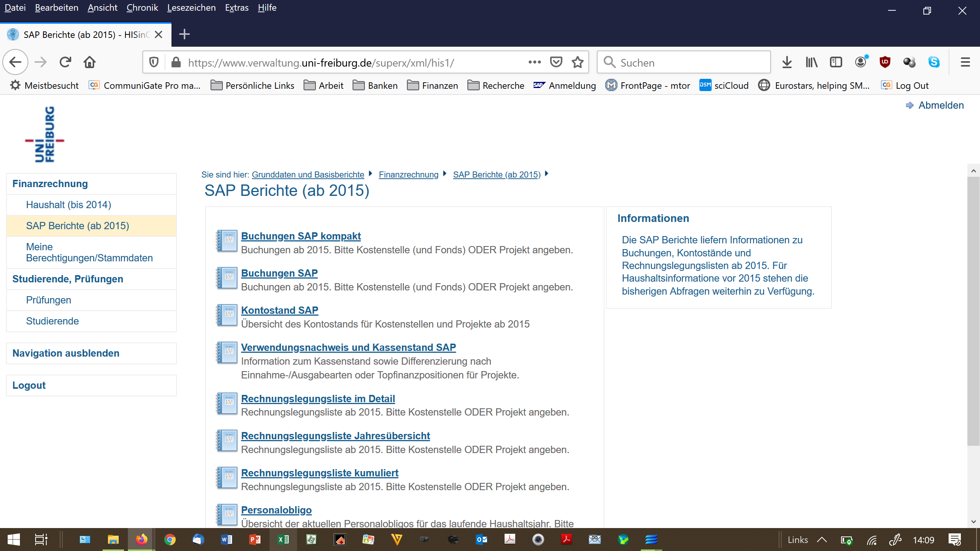Open the browser home page
980x551 pixels.
click(x=90, y=62)
